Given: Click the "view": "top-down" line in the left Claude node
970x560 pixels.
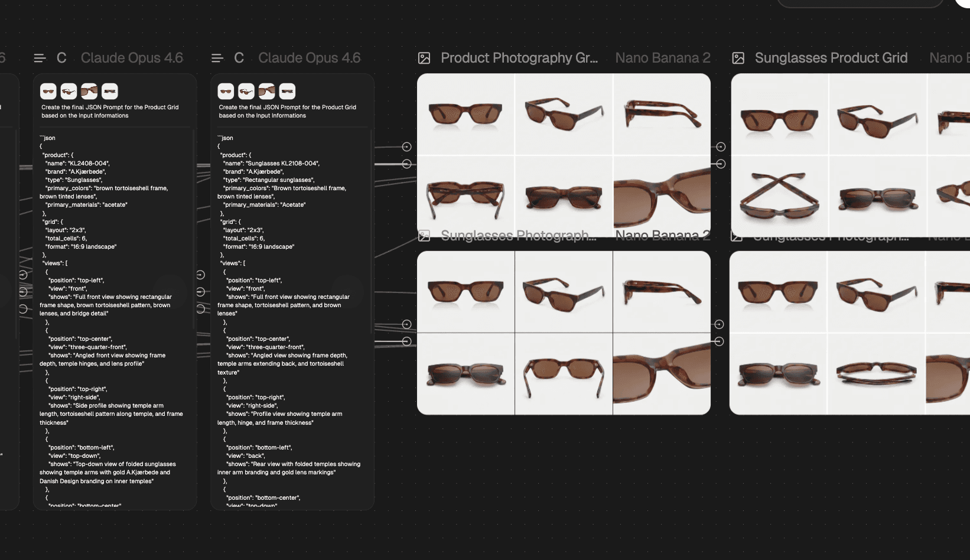Looking at the screenshot, I should click(x=74, y=456).
